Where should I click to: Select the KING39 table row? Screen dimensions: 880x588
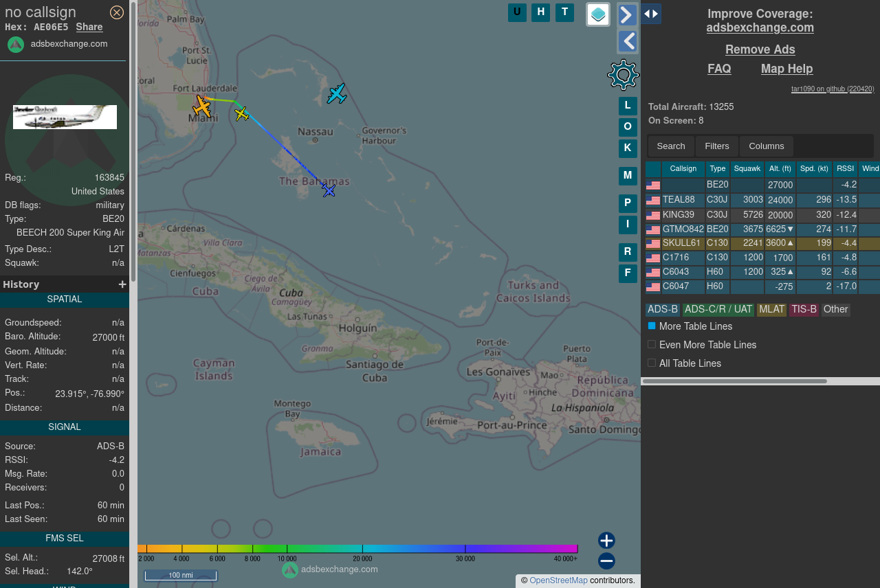[x=762, y=215]
